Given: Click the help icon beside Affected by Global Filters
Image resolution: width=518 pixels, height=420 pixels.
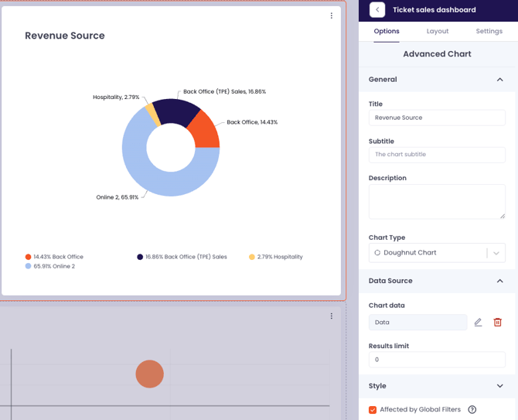Looking at the screenshot, I should tap(472, 410).
